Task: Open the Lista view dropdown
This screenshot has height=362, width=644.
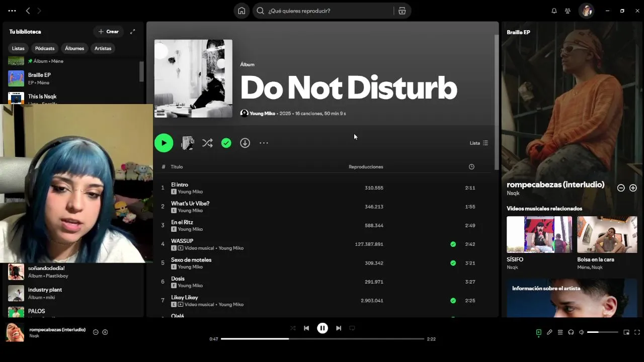Action: pos(479,143)
